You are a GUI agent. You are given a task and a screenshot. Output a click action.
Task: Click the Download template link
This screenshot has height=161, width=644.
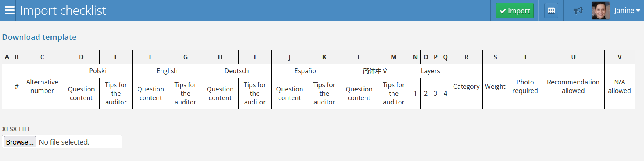[x=39, y=37]
